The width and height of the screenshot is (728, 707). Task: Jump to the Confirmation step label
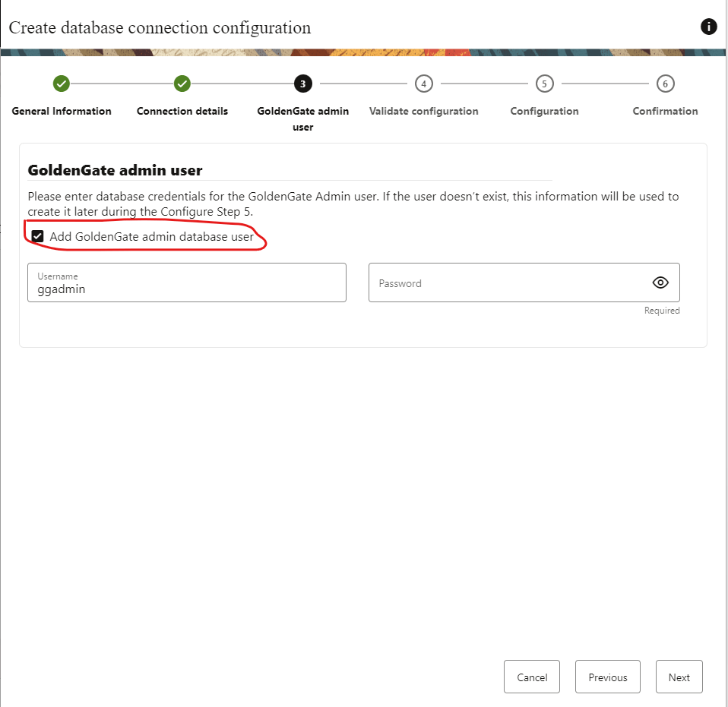click(x=665, y=111)
